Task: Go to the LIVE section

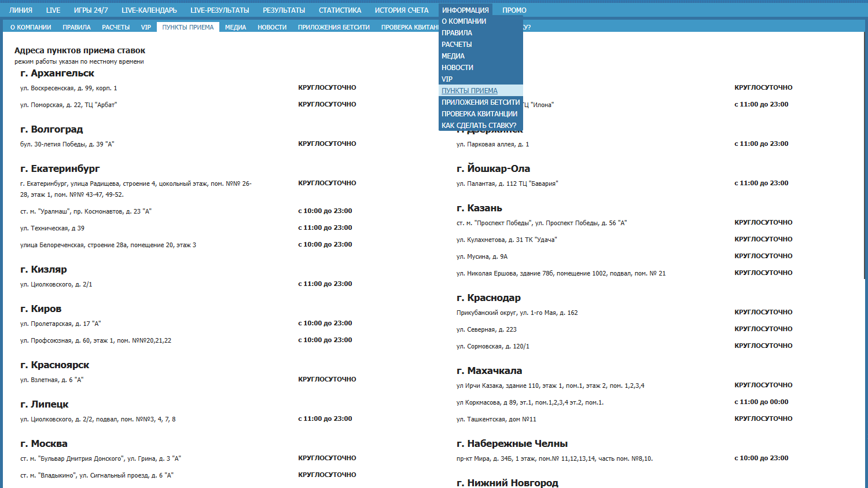Action: coord(53,10)
